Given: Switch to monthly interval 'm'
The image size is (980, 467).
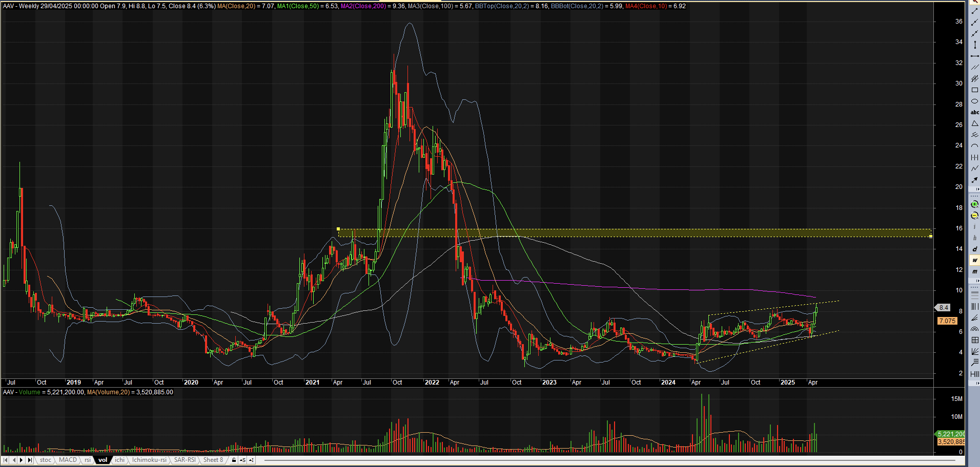Looking at the screenshot, I should pos(974,272).
